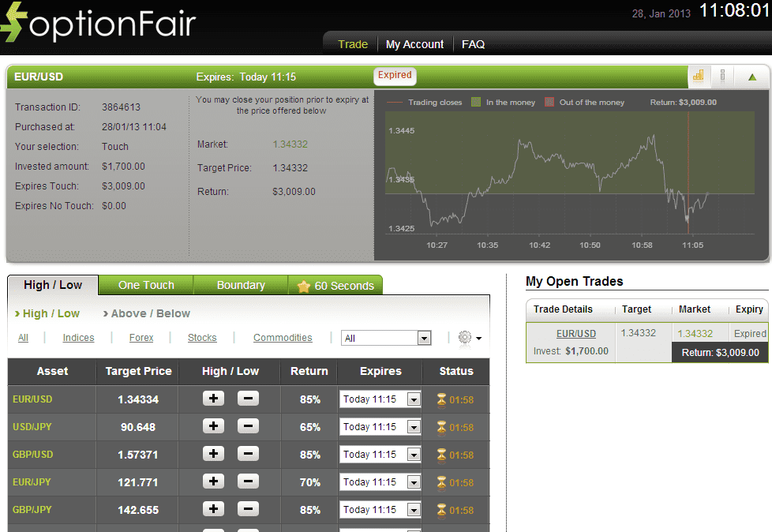Switch to the Boundary tab
The height and width of the screenshot is (532, 772).
point(240,285)
